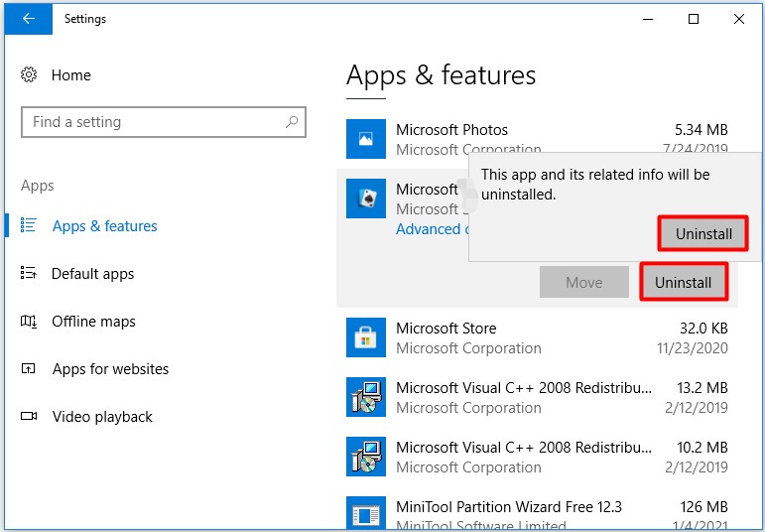Confirm Uninstall in the popup
The image size is (765, 532).
702,234
